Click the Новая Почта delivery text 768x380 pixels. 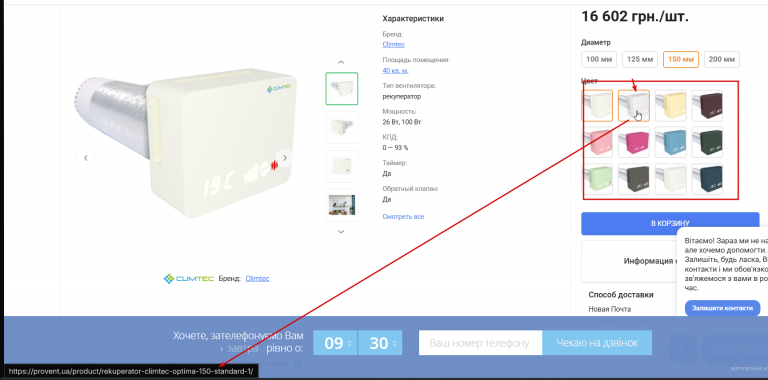point(610,309)
